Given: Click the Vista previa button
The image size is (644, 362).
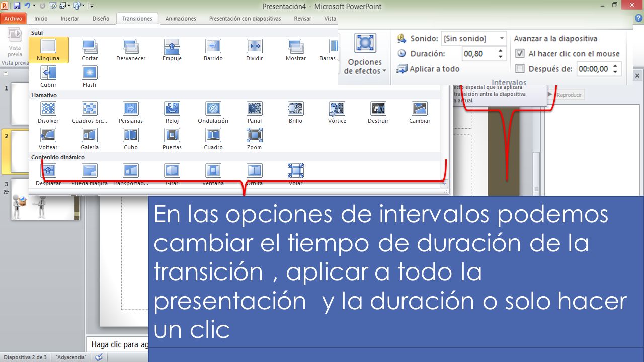Looking at the screenshot, I should coord(15,43).
